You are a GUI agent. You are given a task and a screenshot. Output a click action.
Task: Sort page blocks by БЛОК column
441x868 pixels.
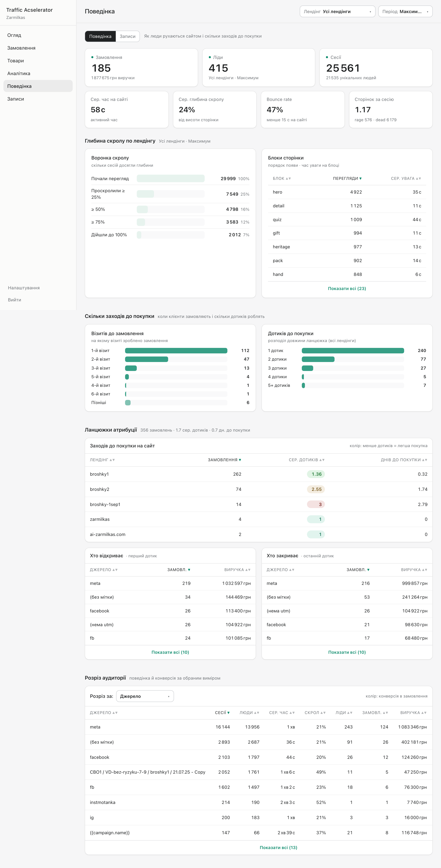pyautogui.click(x=282, y=179)
